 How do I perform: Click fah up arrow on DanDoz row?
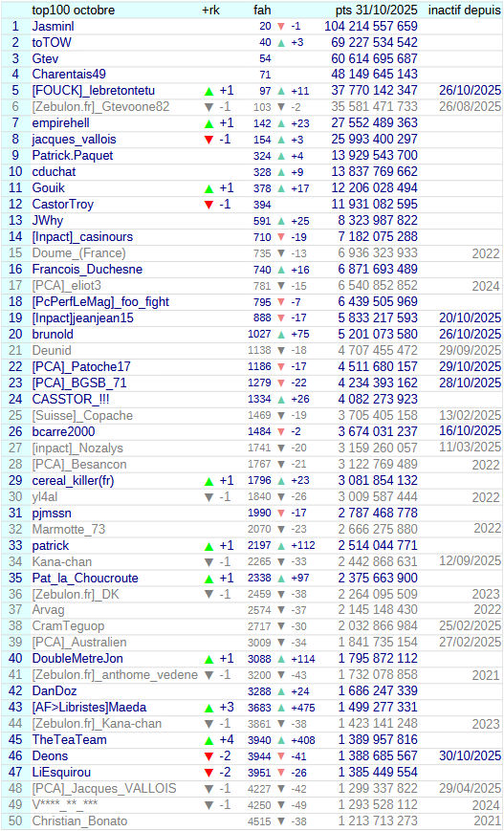tap(281, 691)
